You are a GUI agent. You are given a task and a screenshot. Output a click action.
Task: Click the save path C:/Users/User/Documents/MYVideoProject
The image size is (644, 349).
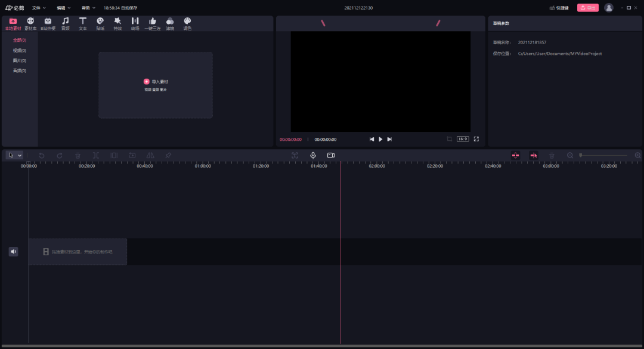tap(560, 54)
